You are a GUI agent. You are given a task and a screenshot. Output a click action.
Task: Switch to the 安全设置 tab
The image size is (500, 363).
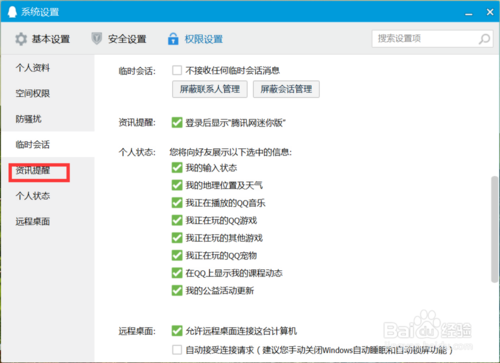click(x=119, y=39)
